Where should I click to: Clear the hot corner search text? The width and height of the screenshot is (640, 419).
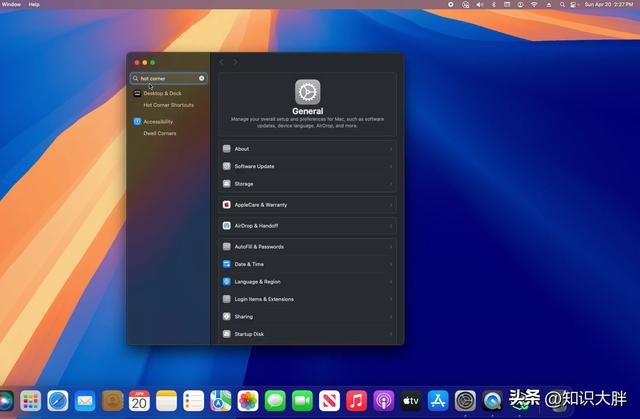[x=201, y=77]
